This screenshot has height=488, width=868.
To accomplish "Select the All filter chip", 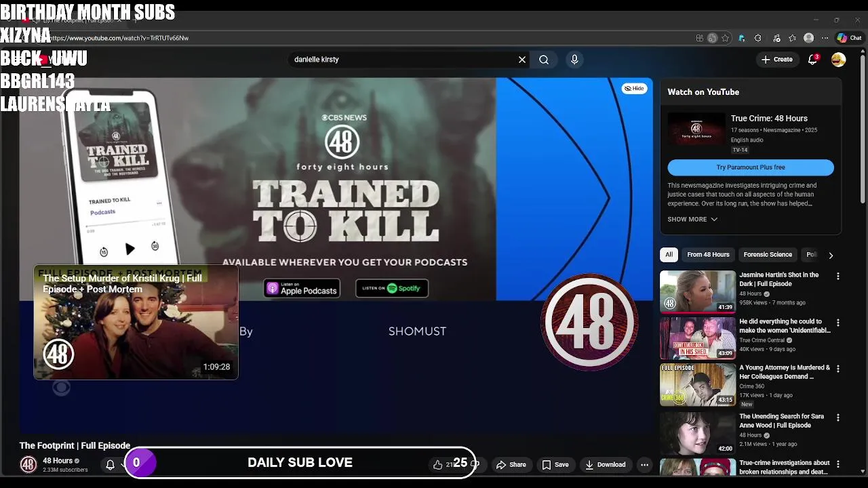I will (669, 255).
